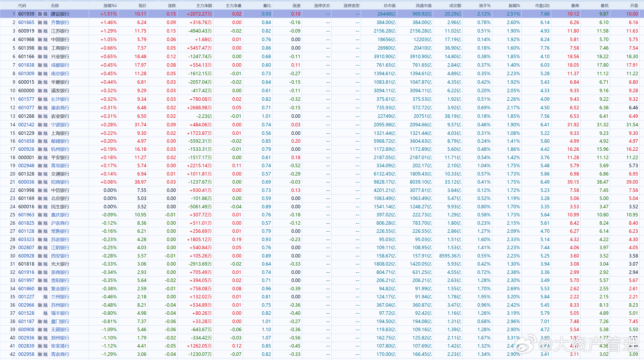Sort by the 涨幅% column header

tap(110, 5)
